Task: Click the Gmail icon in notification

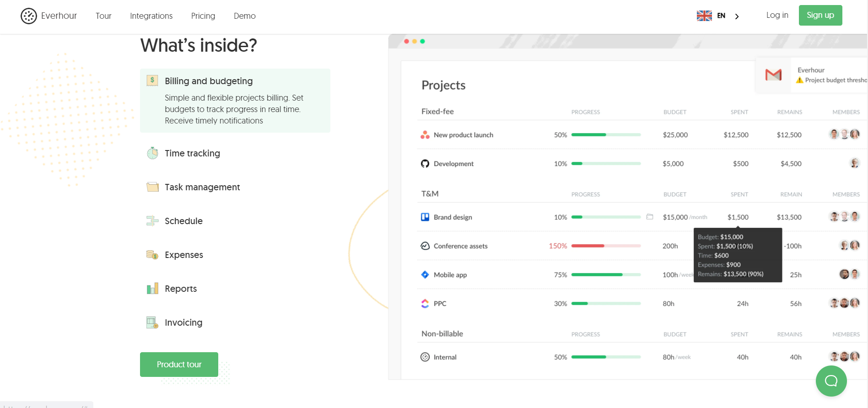Action: [x=773, y=75]
